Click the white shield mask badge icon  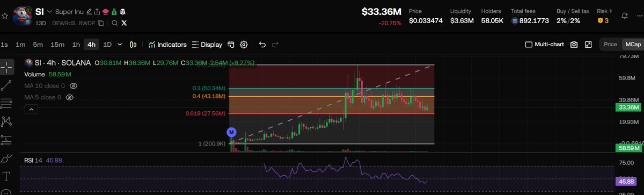point(122,11)
